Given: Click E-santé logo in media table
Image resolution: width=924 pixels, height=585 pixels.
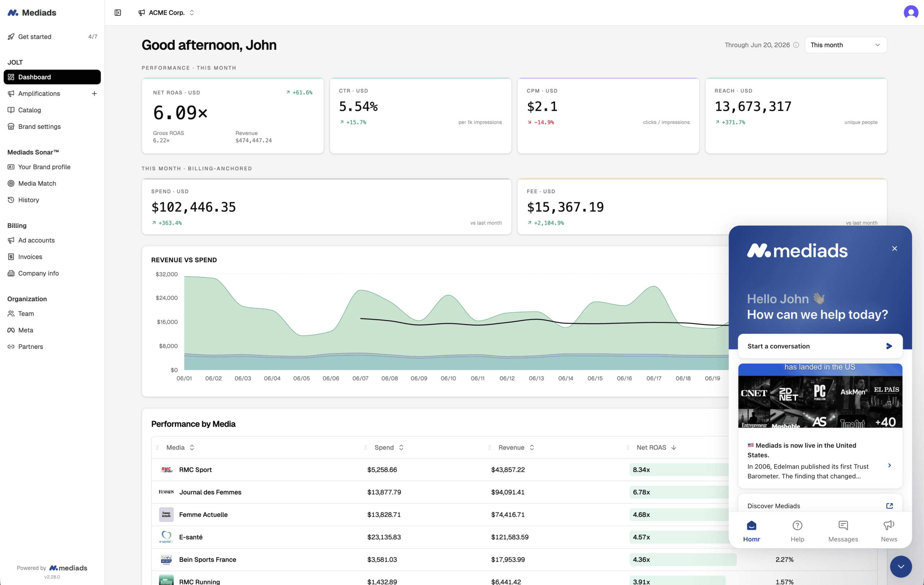Looking at the screenshot, I should coord(166,537).
